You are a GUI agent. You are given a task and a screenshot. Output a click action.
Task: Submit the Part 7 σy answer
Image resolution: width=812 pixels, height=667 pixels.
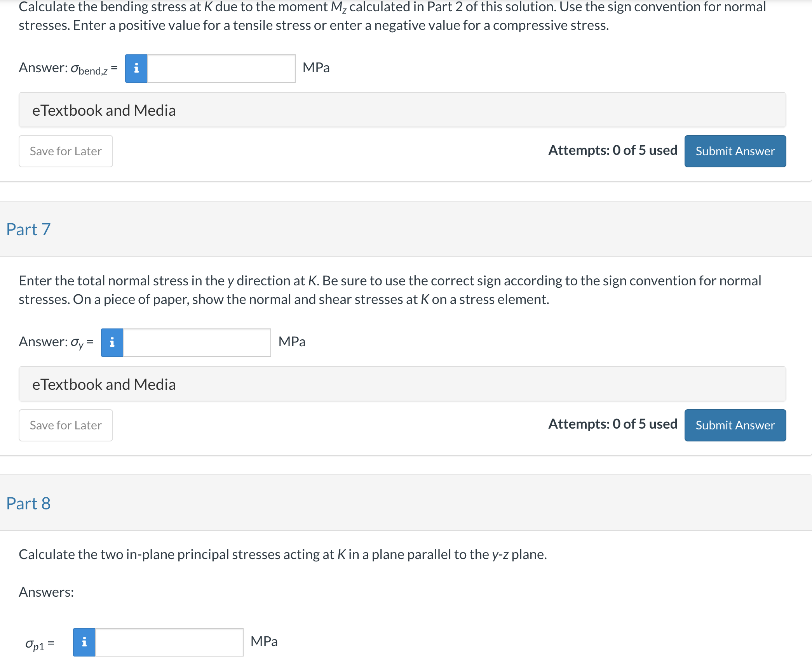(x=735, y=425)
